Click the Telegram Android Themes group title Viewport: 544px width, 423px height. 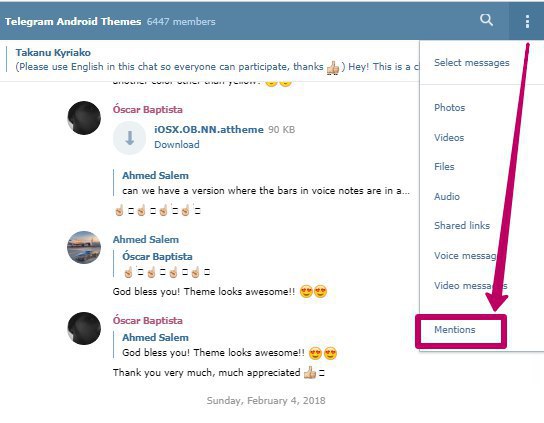pyautogui.click(x=73, y=22)
